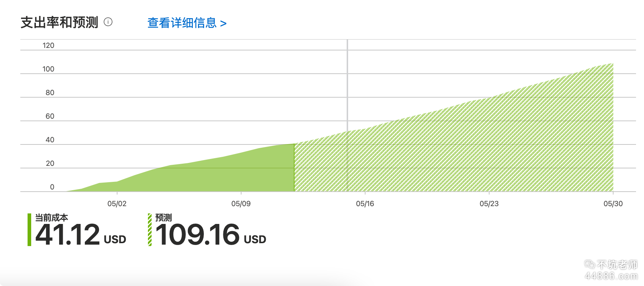644x286 pixels.
Task: Select the 109.16 USD forecast value
Action: click(210, 235)
